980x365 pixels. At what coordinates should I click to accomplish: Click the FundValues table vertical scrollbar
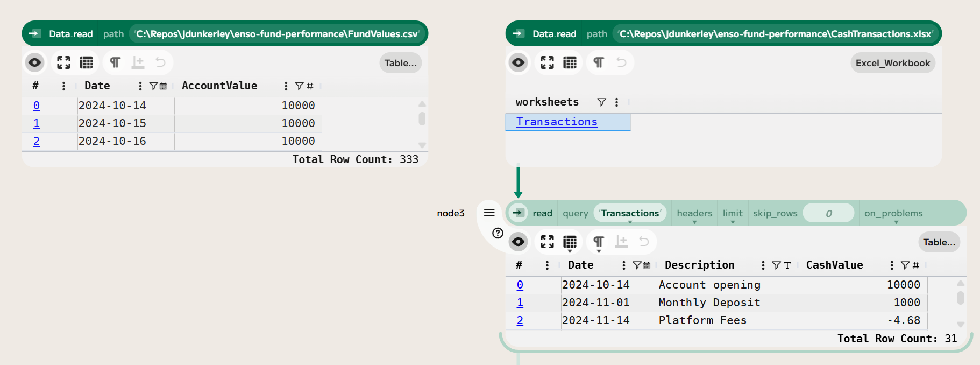422,119
